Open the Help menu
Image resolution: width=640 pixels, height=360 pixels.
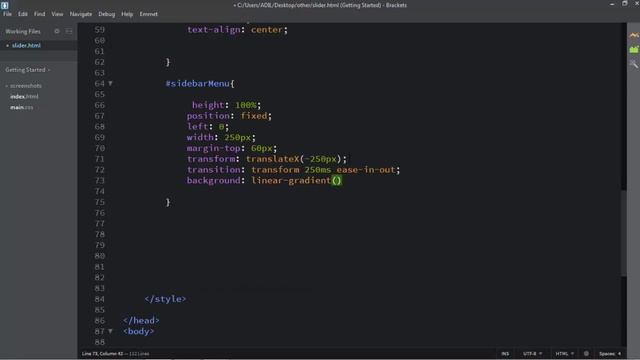[127, 14]
